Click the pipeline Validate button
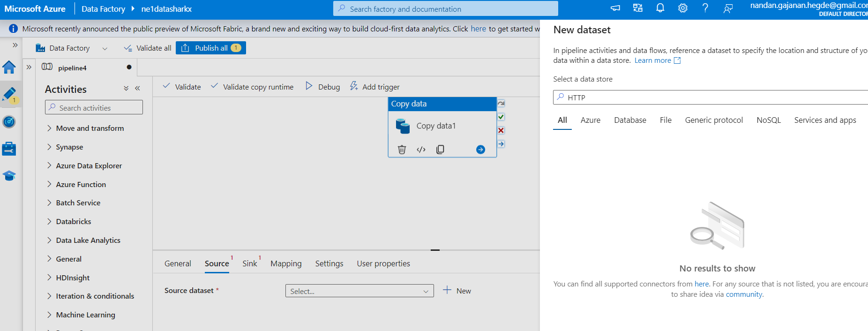Screen dimensions: 868x331 coord(182,87)
